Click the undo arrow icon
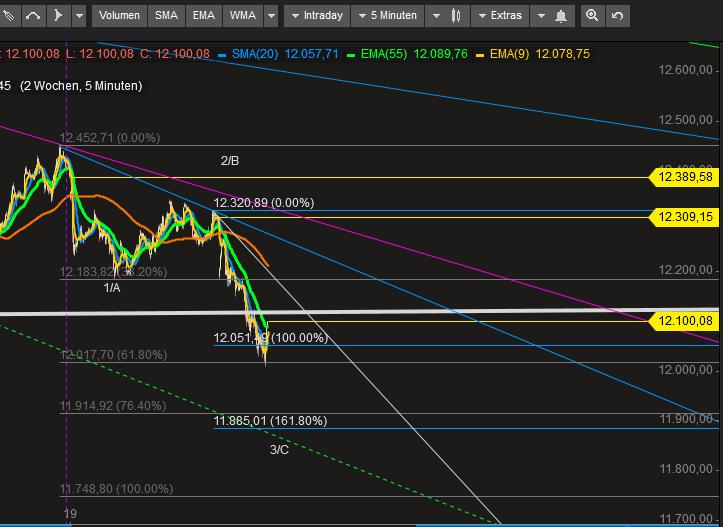 click(x=617, y=16)
